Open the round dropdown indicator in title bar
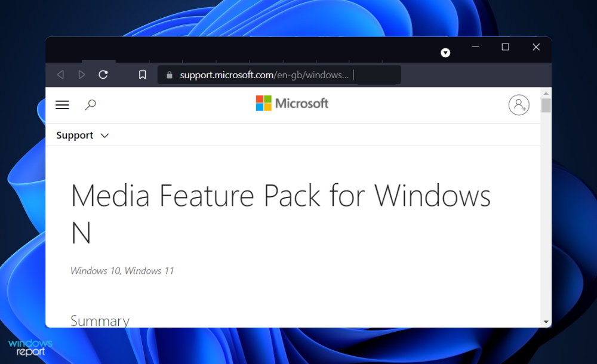Screen dimensions: 597x364 pyautogui.click(x=445, y=53)
